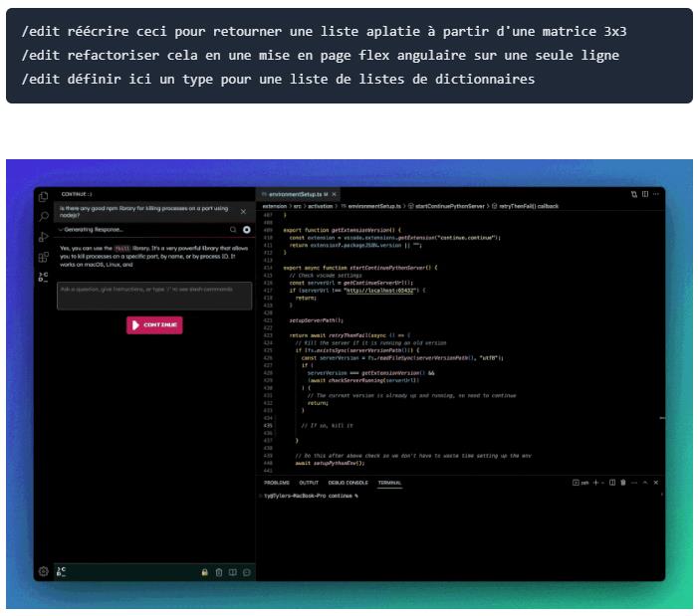Image resolution: width=698 pixels, height=616 pixels.
Task: Close the terminal panel with X
Action: (x=656, y=483)
